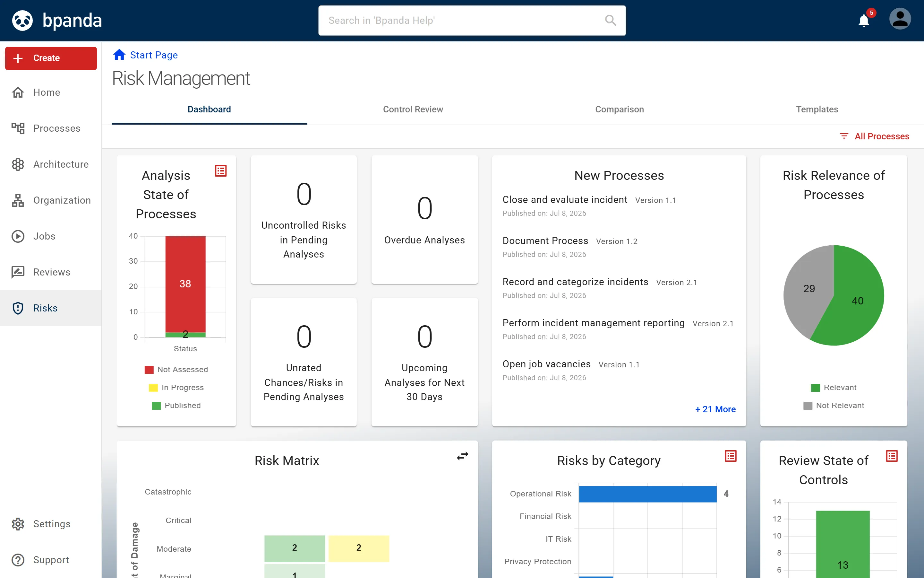Open list view of Review State of Controls
This screenshot has width=924, height=578.
[x=892, y=456]
